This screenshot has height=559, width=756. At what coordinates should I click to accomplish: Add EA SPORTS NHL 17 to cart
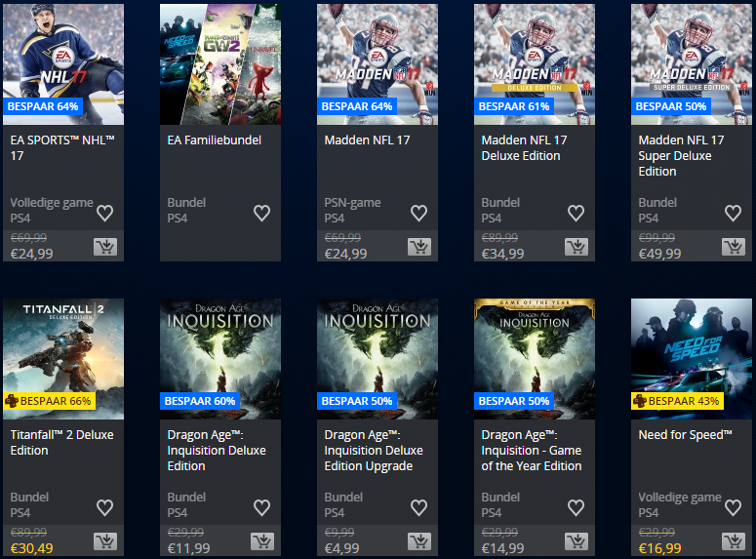coord(105,248)
